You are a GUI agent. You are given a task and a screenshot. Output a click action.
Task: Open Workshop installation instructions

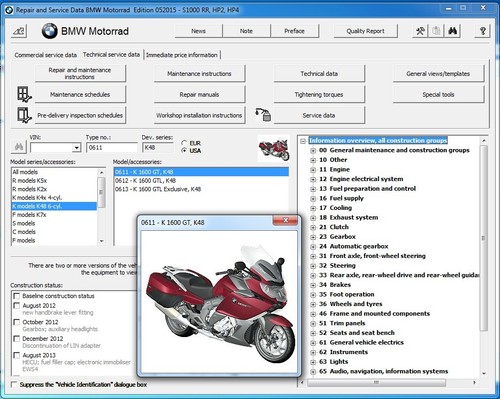point(199,115)
